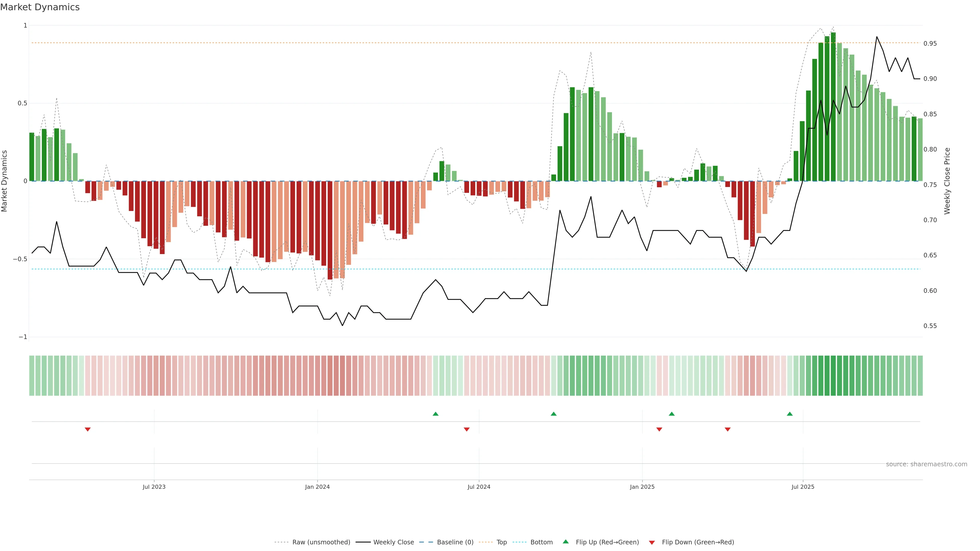Click the Flip Down red triangle legend icon

pyautogui.click(x=652, y=542)
